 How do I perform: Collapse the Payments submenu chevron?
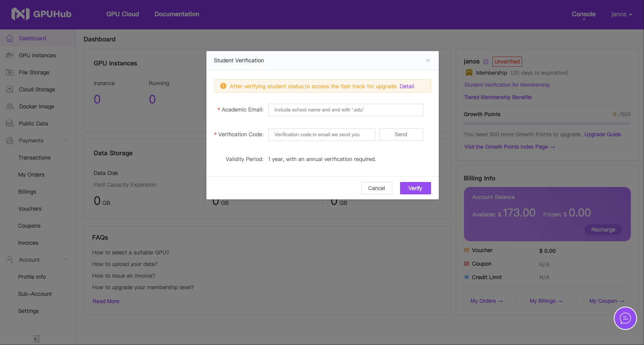[x=65, y=141]
